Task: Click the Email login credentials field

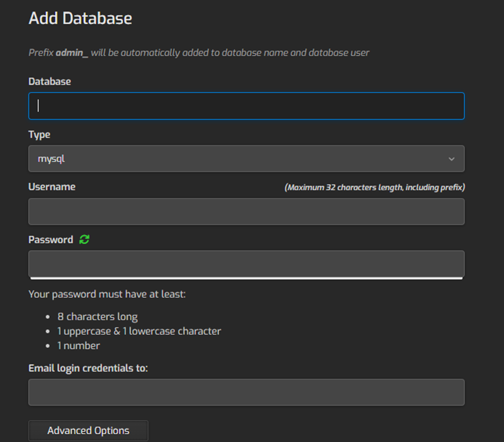Action: pyautogui.click(x=247, y=392)
